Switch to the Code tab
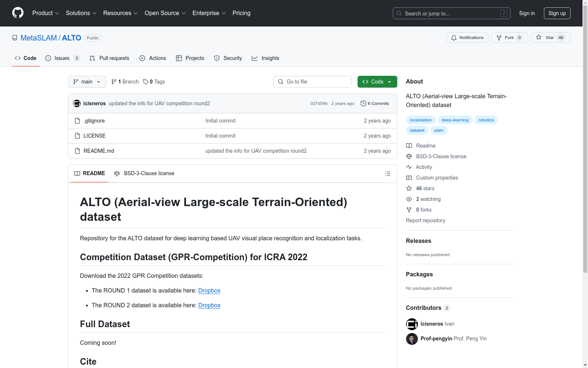Image resolution: width=588 pixels, height=368 pixels. [x=26, y=58]
